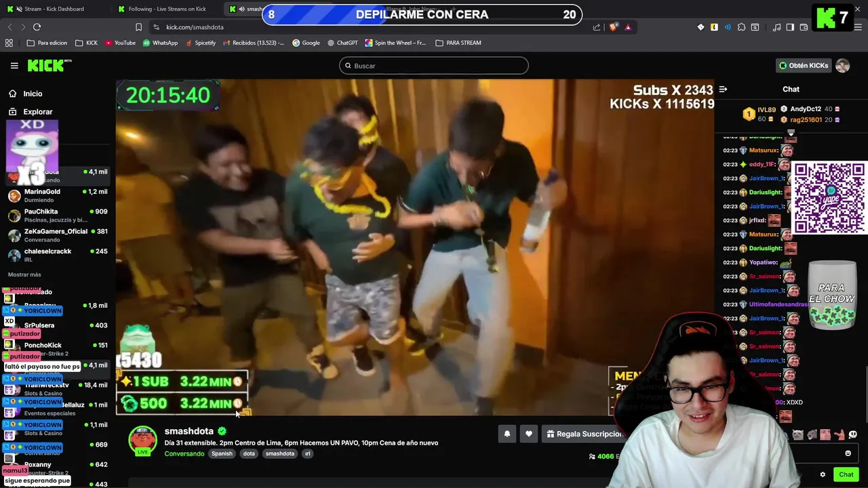868x488 pixels.
Task: Open the browser main menu hamburger
Action: [858, 27]
